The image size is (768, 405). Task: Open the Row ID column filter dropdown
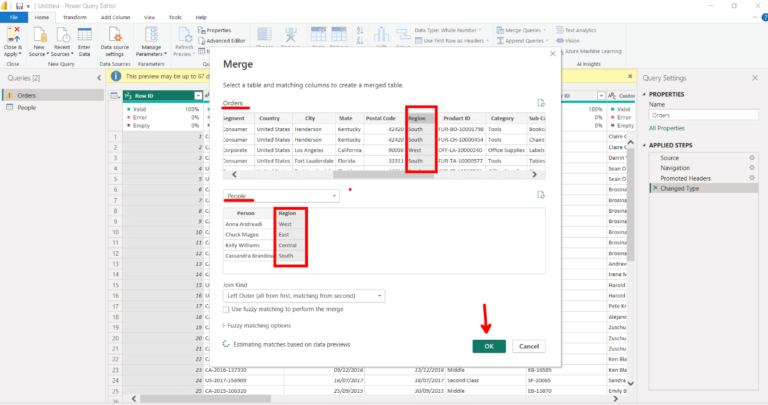click(x=198, y=95)
